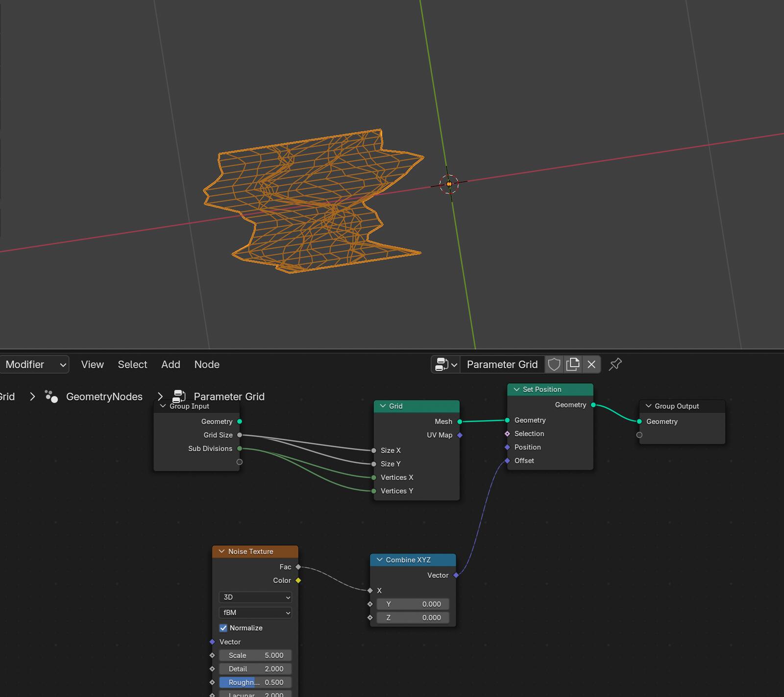The image size is (784, 697).
Task: Click the duplicate node group icon
Action: 573,364
